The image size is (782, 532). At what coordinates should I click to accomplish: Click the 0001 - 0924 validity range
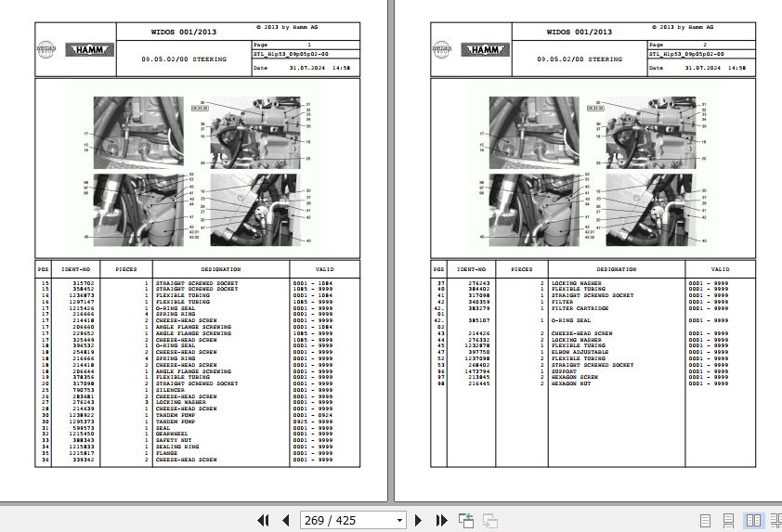[312, 415]
